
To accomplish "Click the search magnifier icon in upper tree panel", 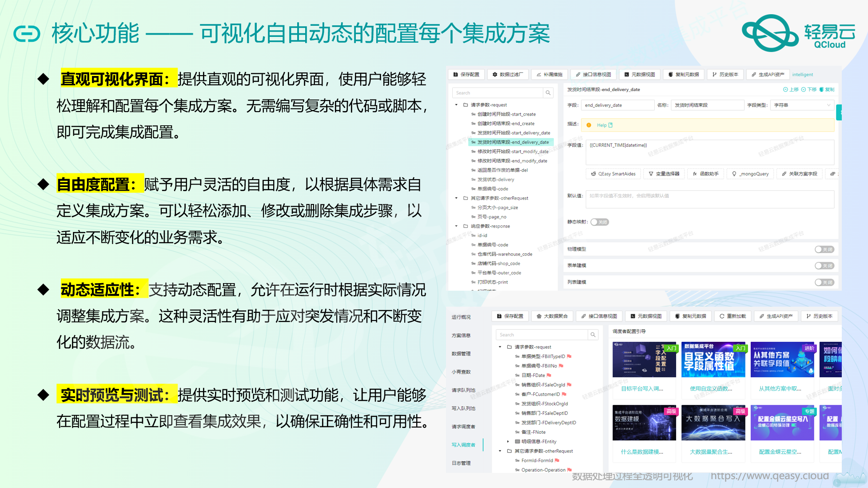I will pyautogui.click(x=548, y=93).
